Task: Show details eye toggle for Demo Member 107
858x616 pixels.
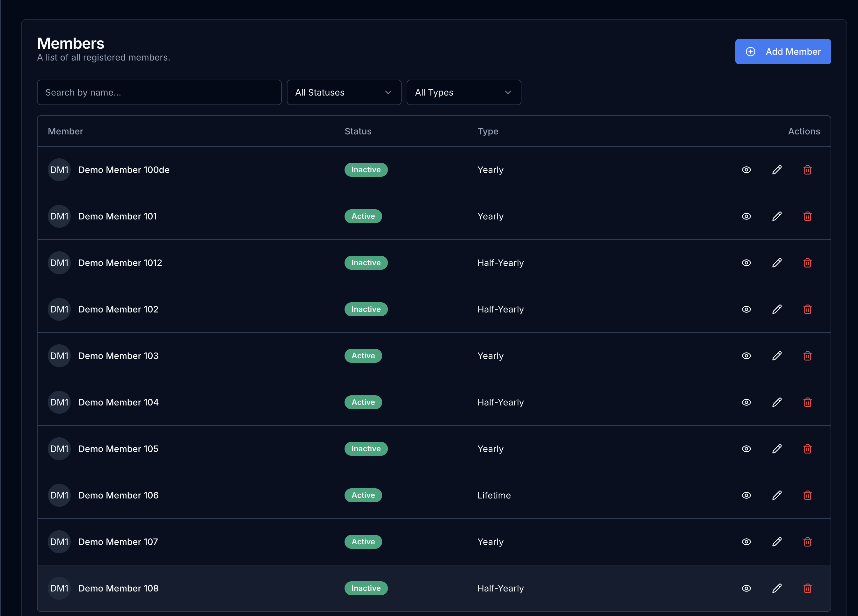Action: pos(747,542)
